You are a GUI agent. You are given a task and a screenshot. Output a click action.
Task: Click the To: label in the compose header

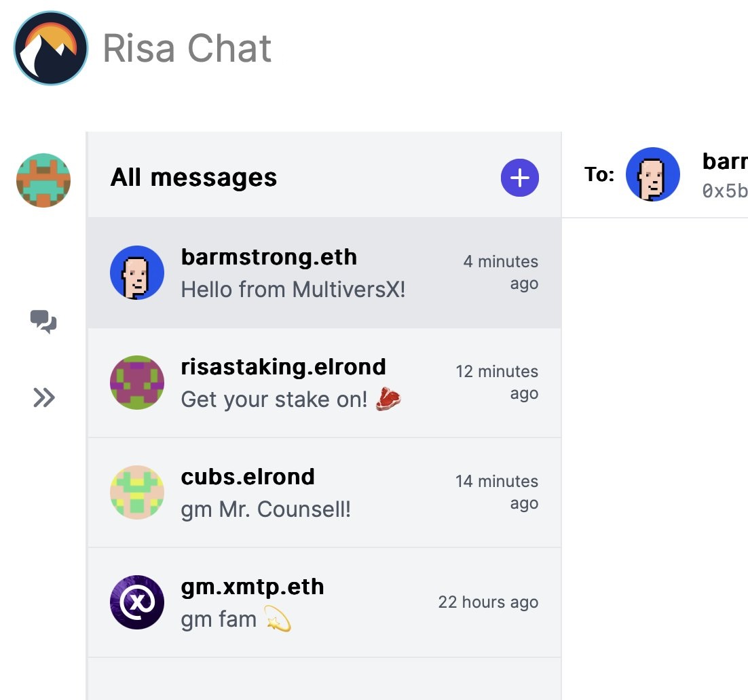pos(599,174)
